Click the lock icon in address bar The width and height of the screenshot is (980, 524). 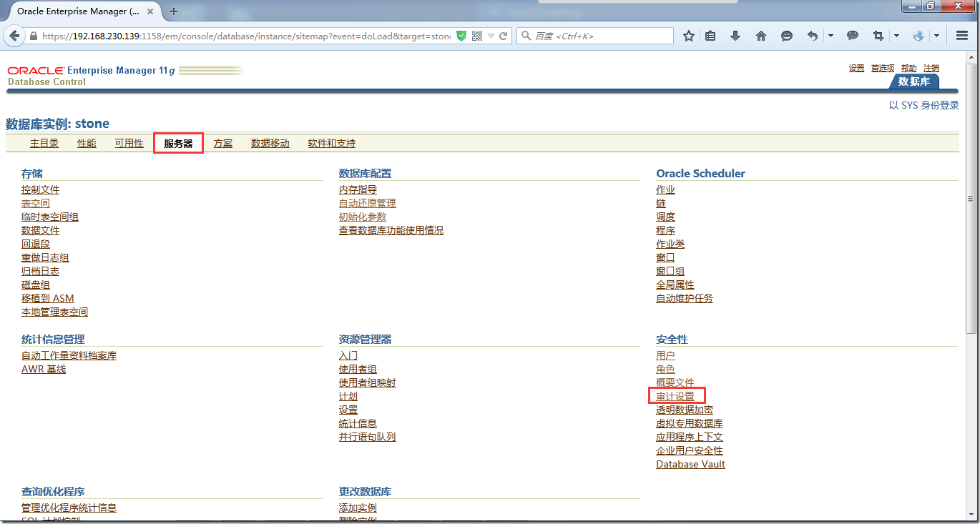click(x=34, y=36)
